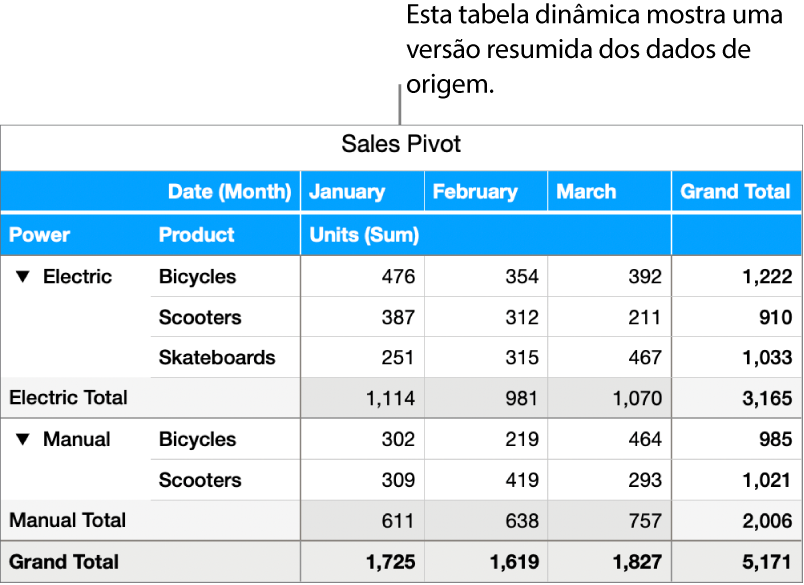Click Manual Bicycles February value 219
The width and height of the screenshot is (804, 585).
(520, 440)
